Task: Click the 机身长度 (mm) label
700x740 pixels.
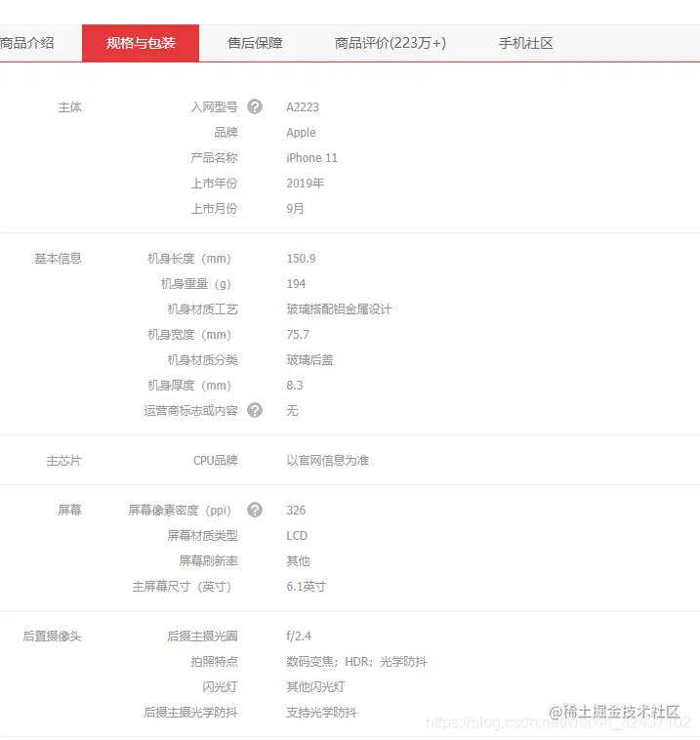Action: pos(189,259)
